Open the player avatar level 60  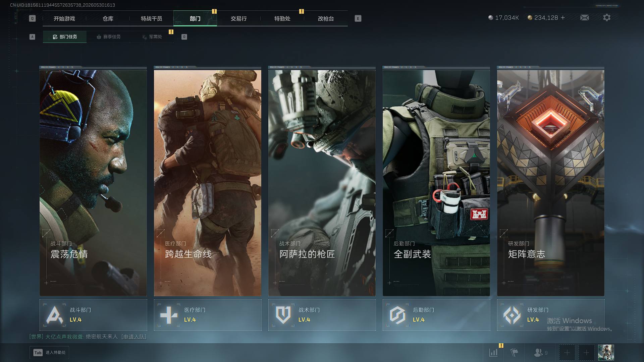tap(606, 353)
